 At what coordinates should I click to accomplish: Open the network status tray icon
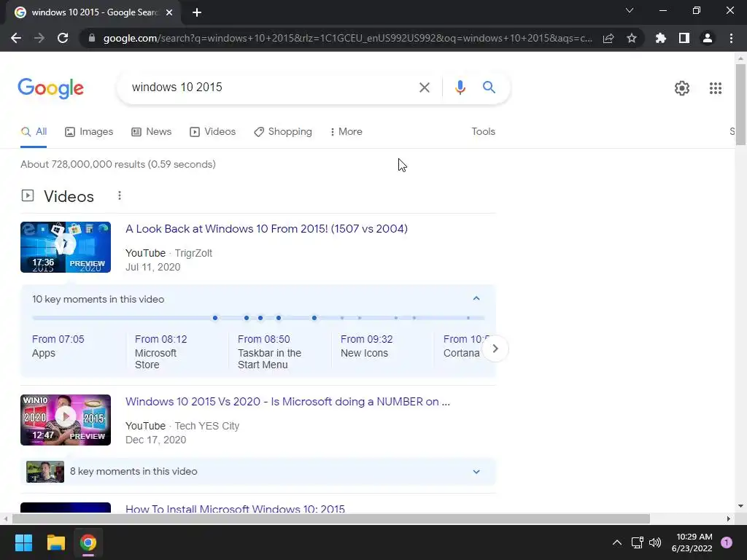tap(637, 542)
